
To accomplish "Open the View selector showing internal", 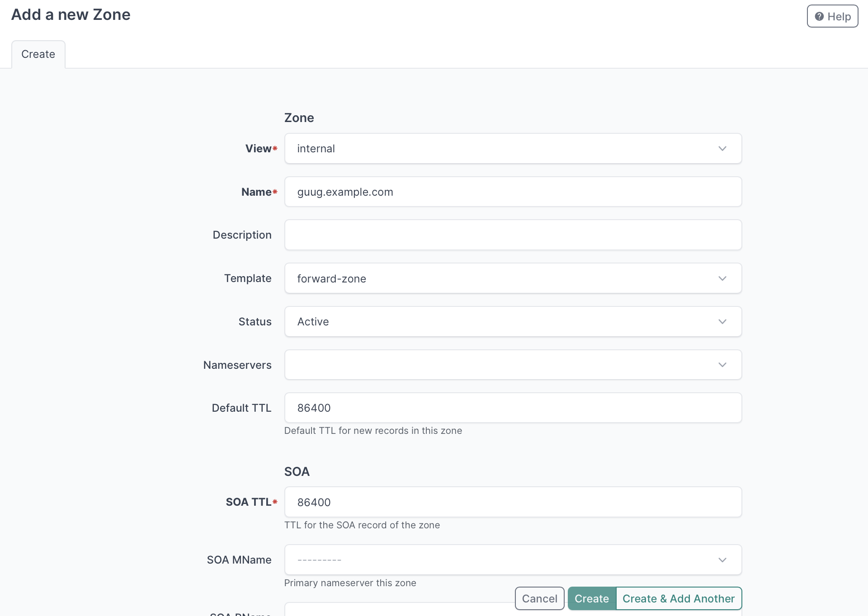I will [x=497, y=149].
